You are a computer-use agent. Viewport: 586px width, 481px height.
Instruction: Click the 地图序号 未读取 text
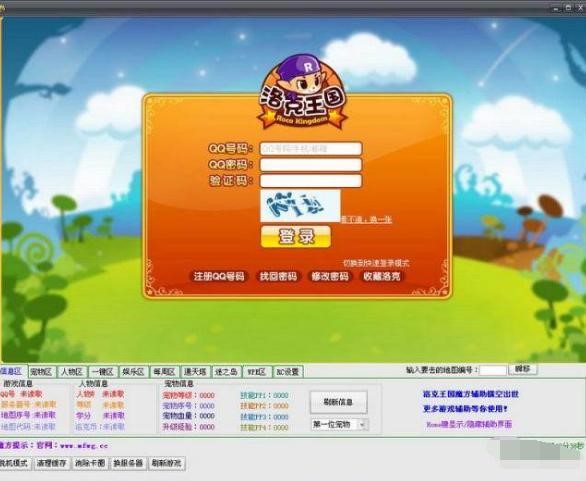coord(28,415)
